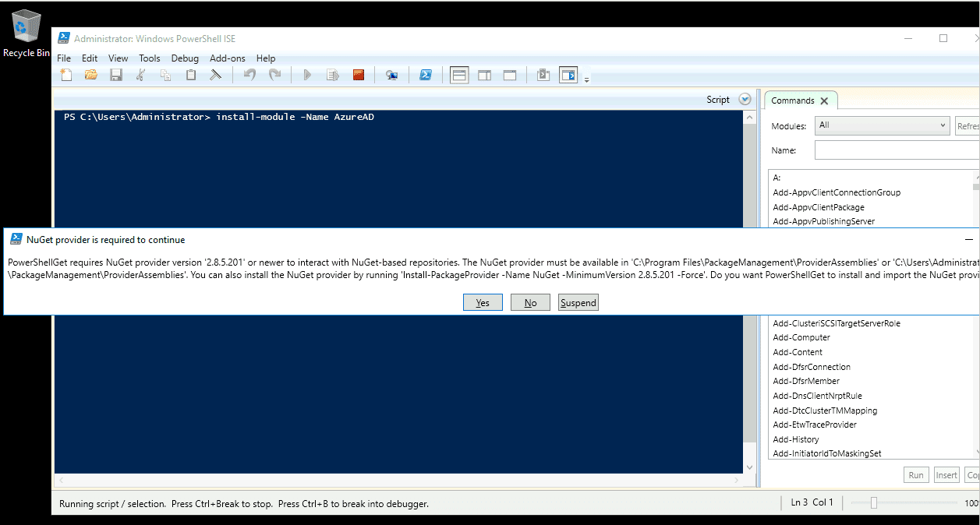Open the Modules dropdown showing All

(881, 125)
